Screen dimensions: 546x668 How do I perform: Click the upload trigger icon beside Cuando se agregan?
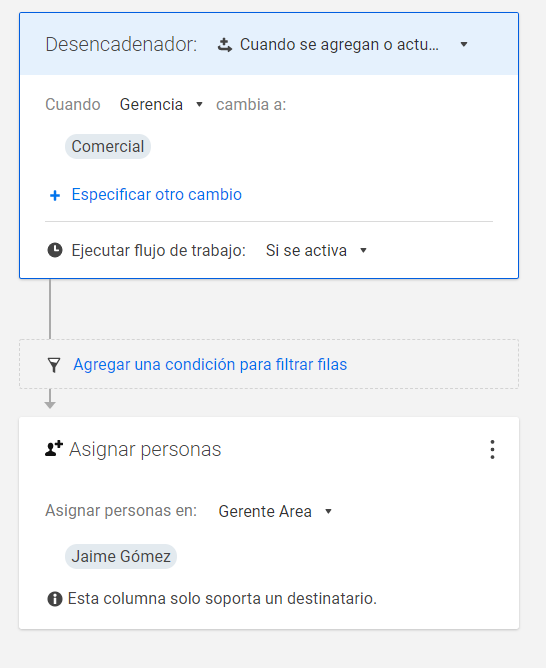click(x=225, y=44)
